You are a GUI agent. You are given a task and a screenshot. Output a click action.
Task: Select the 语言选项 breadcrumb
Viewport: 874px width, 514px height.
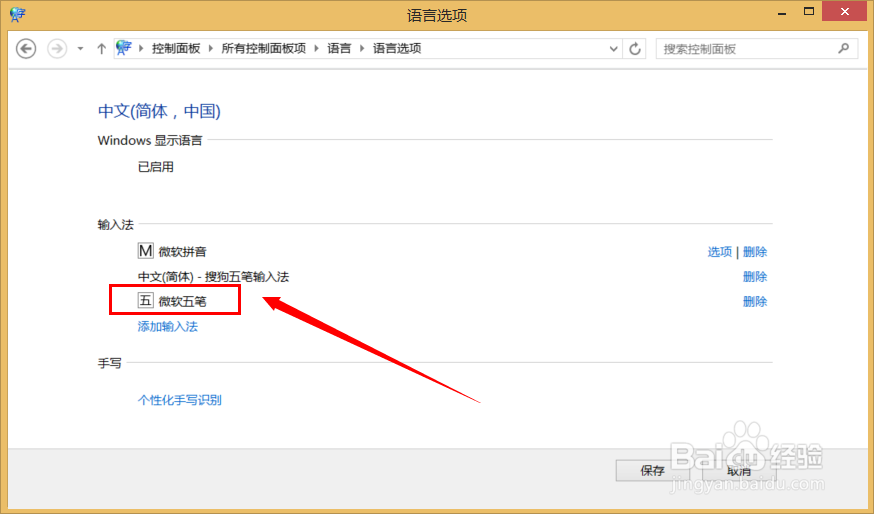coord(397,49)
